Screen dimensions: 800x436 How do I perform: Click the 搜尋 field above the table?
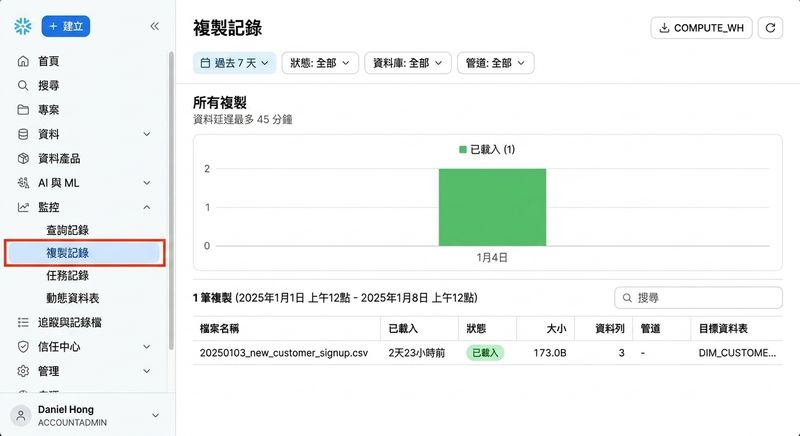click(x=698, y=298)
